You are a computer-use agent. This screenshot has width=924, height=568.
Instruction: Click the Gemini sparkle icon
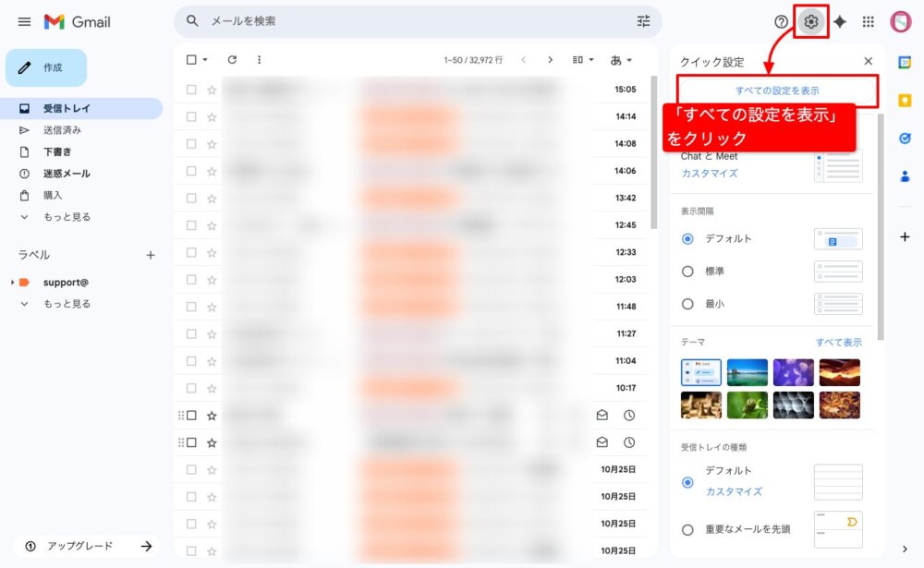click(x=840, y=21)
